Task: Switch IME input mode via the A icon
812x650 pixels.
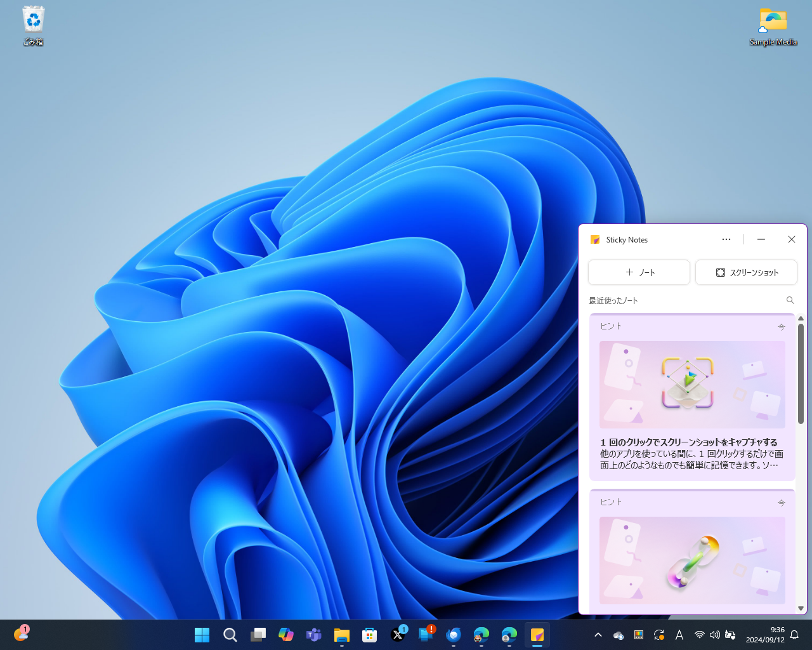Action: pyautogui.click(x=679, y=634)
